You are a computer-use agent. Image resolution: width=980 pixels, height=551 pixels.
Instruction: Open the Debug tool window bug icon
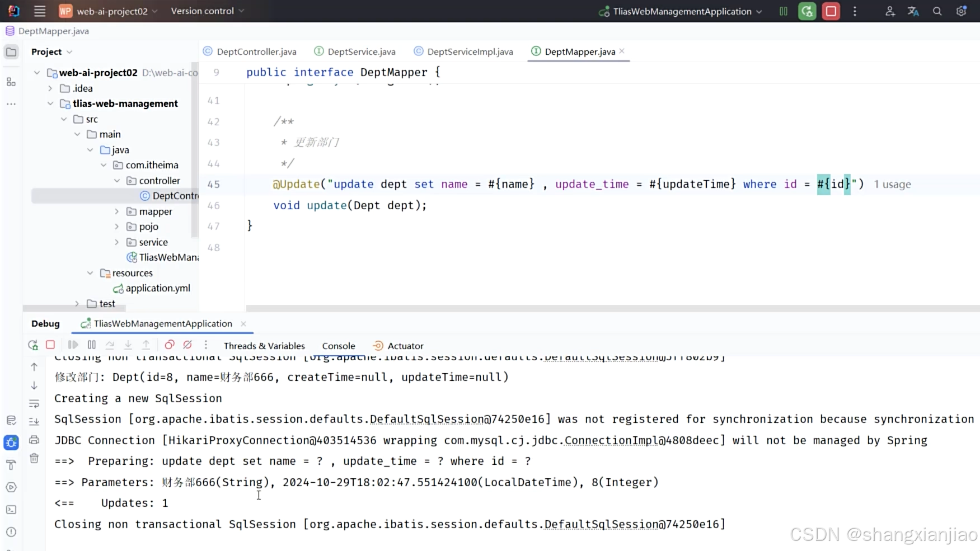(11, 442)
